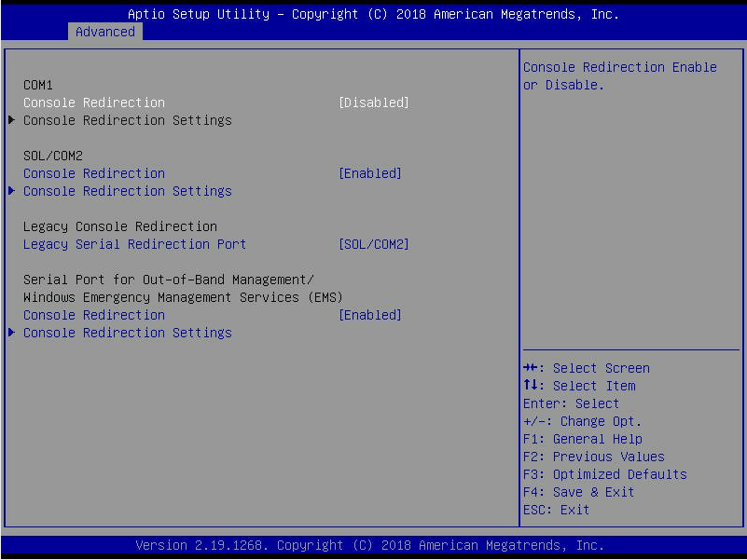Change the [SOL/COM2] port value
Viewport: 747px width, 560px height.
[373, 244]
